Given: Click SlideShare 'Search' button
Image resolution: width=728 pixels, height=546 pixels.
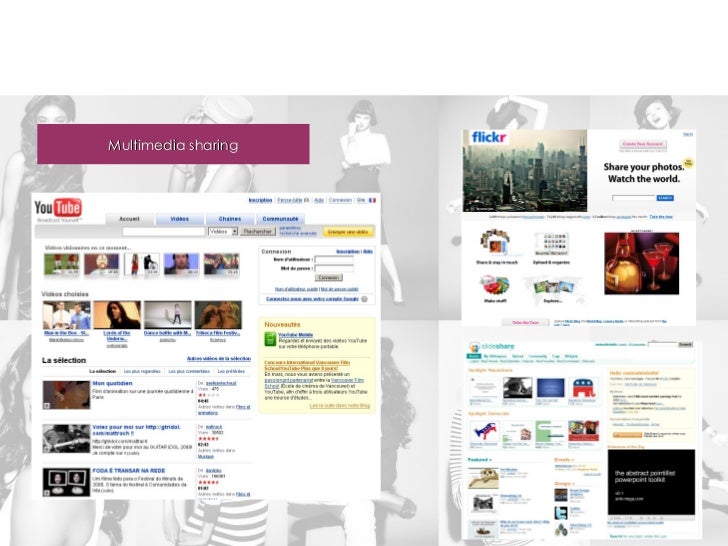Looking at the screenshot, I should tap(685, 344).
